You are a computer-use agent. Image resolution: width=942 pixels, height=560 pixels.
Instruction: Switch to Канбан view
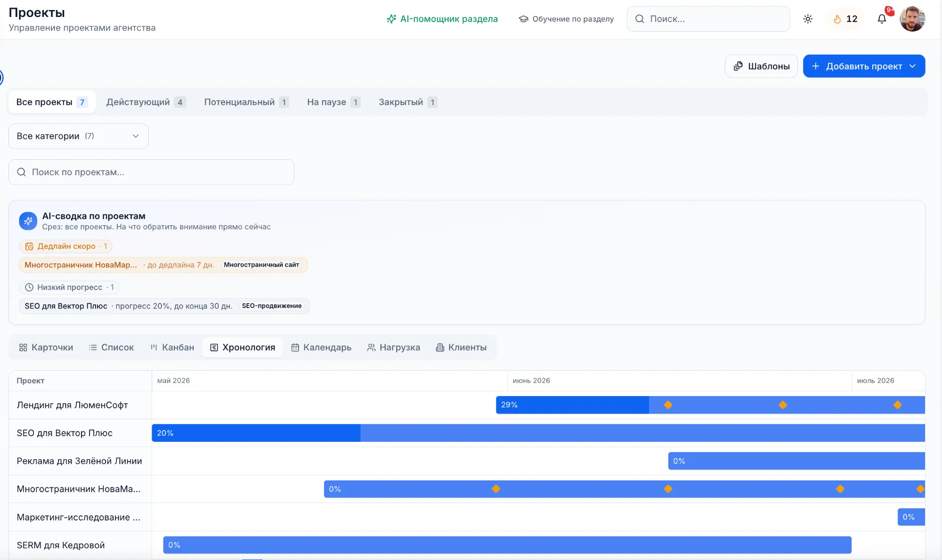(172, 348)
